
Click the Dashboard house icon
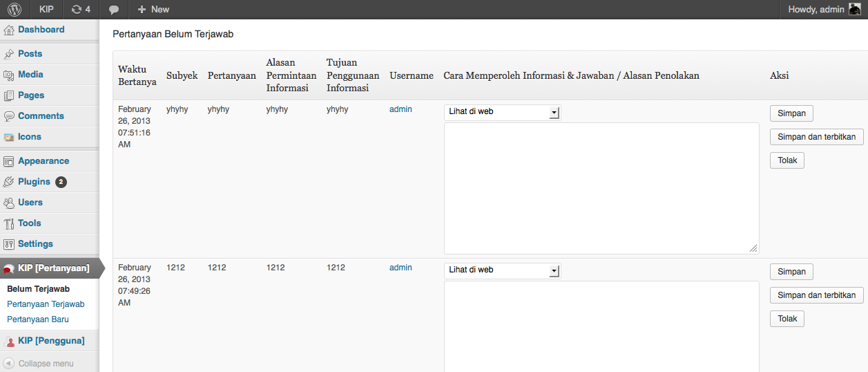point(9,30)
